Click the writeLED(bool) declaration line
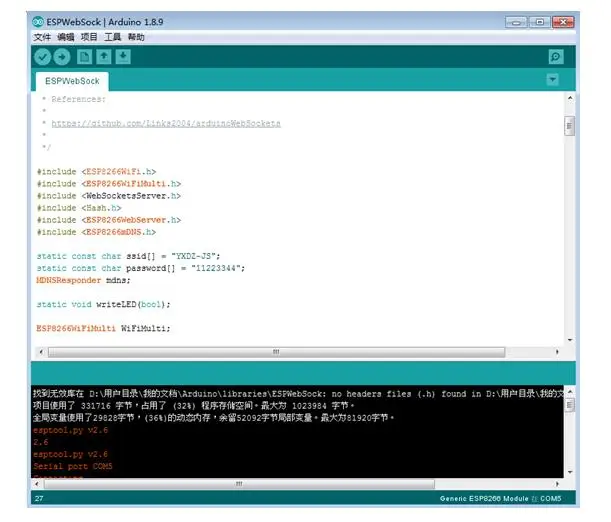Viewport: 611px width, 522px height. 104,305
